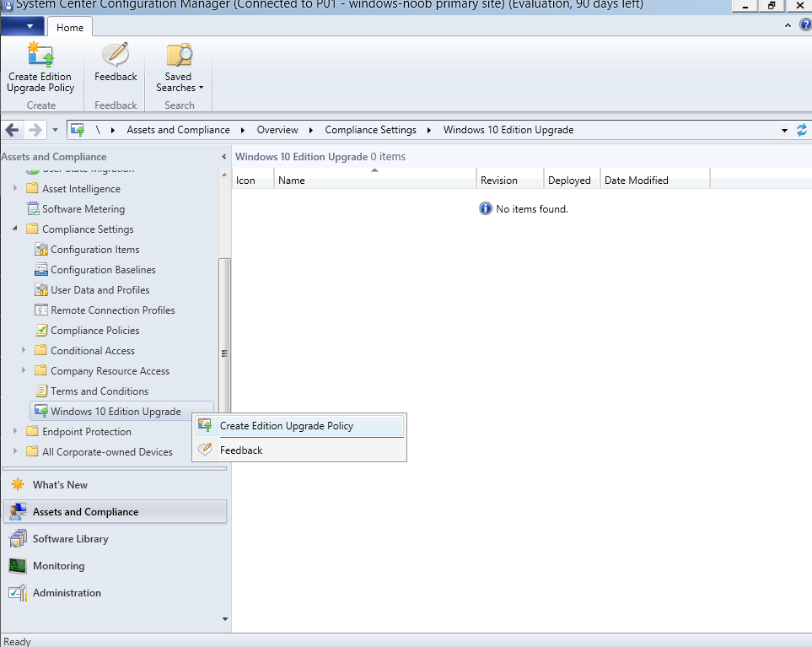Click the Feedback pencil ribbon icon
Image resolution: width=812 pixels, height=647 pixels.
[x=116, y=55]
